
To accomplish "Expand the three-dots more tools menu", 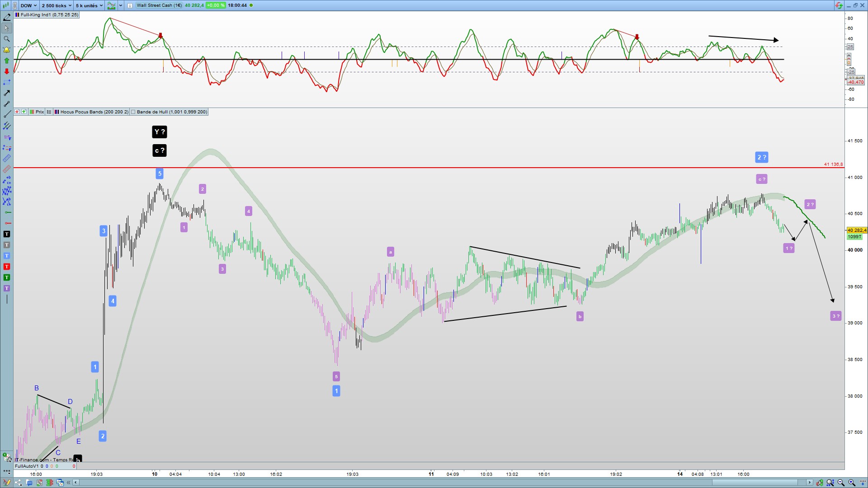I will click(x=7, y=472).
